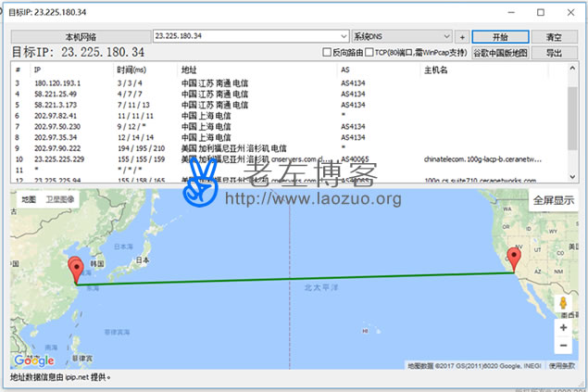Image resolution: width=588 pixels, height=392 pixels.
Task: Click hostname chinatelecom.100g-lacp-b.ceranetw...
Action: (482, 159)
